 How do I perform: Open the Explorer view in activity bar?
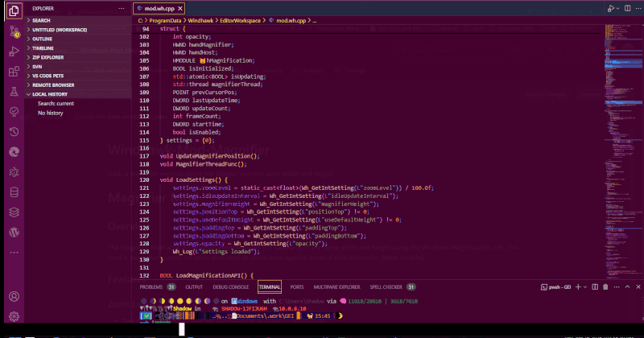14,11
